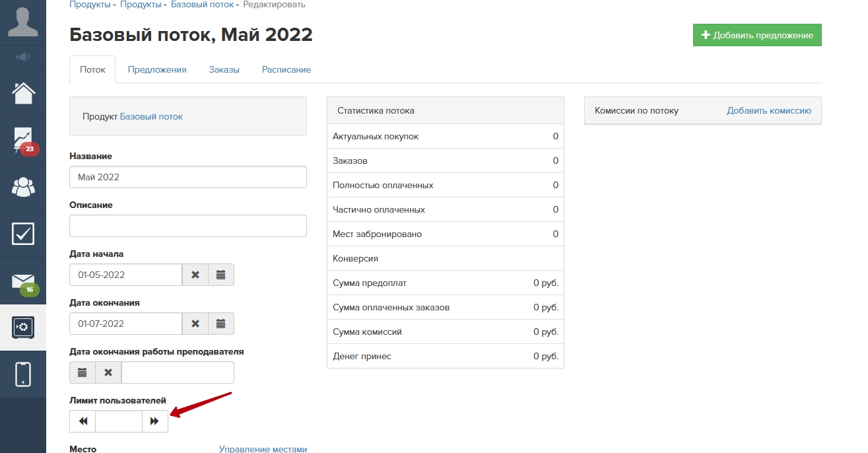Switch to the Расписание tab
The image size is (868, 453).
tap(286, 69)
